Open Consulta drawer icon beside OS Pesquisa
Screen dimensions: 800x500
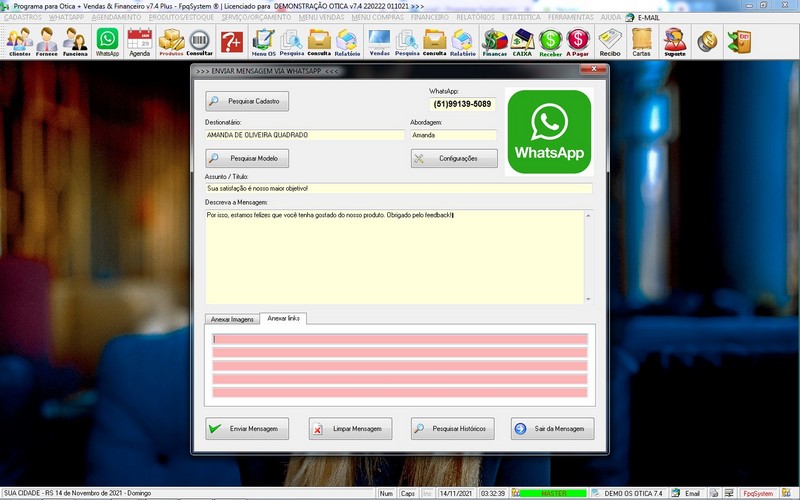click(x=319, y=42)
